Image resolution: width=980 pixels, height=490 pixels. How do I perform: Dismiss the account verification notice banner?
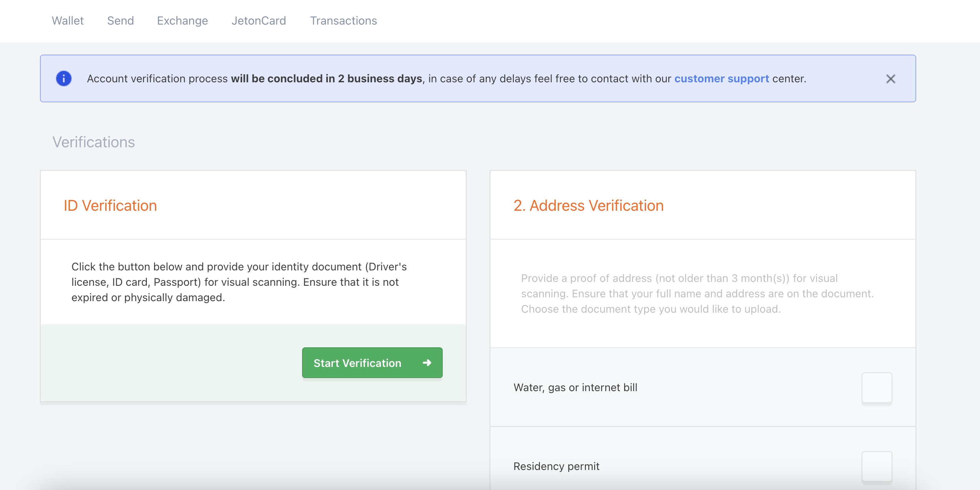click(890, 79)
